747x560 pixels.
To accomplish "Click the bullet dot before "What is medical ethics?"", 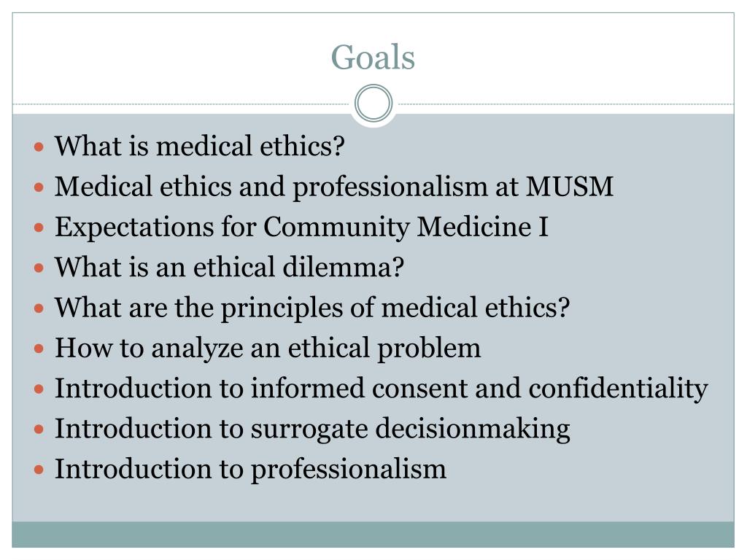I will 40,147.
